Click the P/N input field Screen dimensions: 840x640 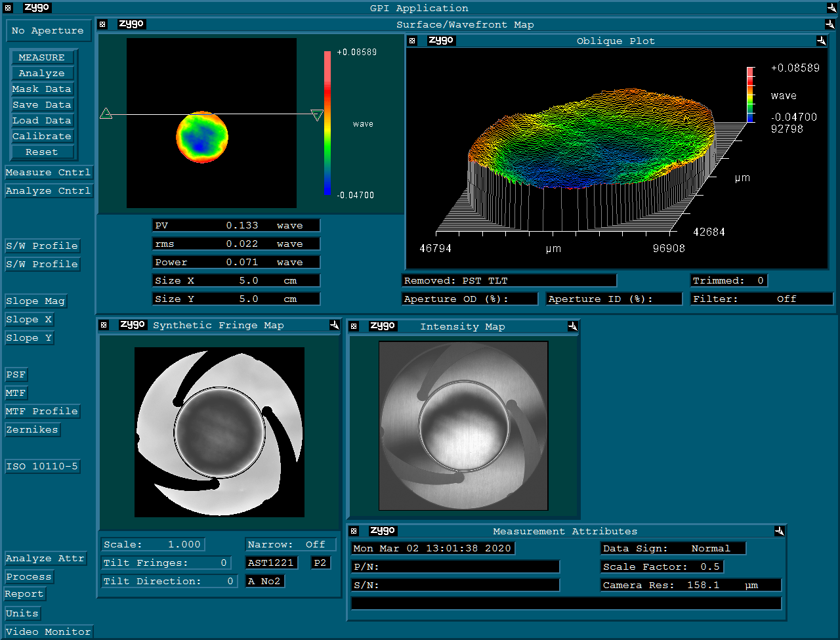pos(455,566)
